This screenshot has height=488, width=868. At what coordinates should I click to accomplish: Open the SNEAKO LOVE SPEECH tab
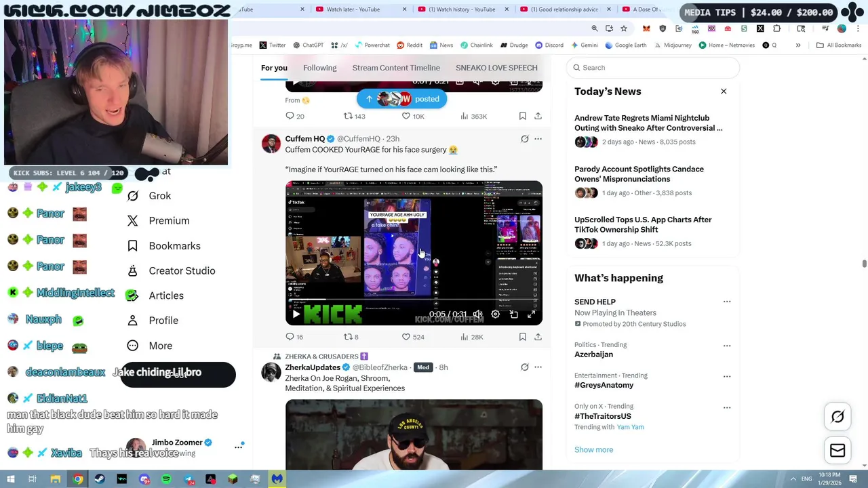point(496,68)
